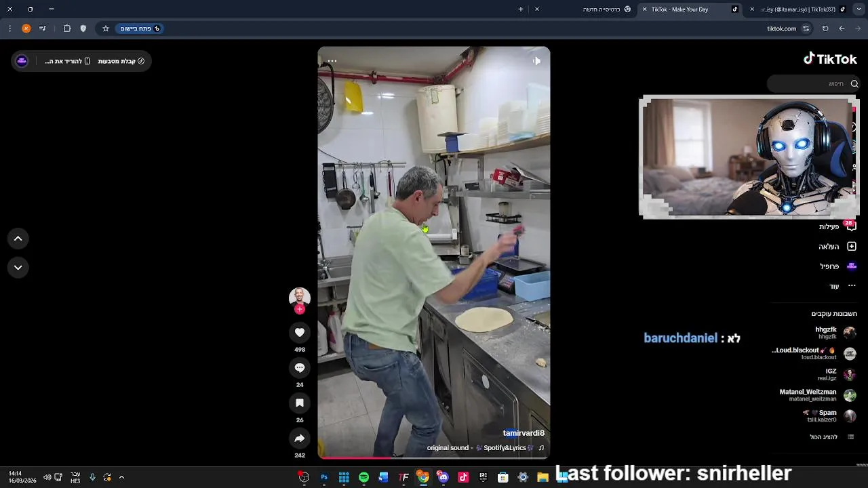This screenshot has width=868, height=488.
Task: Open the creator's profile avatar beside the video
Action: (x=300, y=297)
